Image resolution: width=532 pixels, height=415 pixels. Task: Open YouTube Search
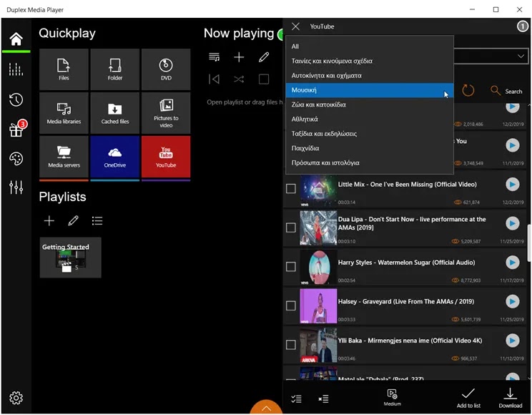tap(506, 91)
